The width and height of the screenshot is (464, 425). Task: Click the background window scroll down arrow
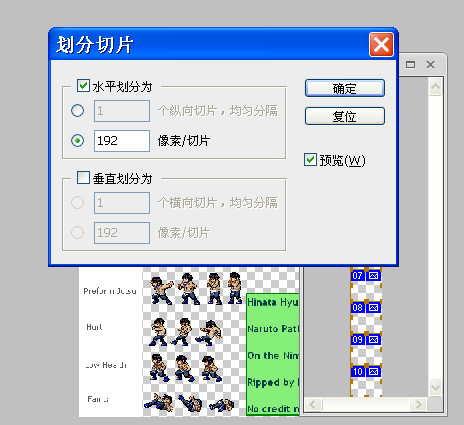click(x=435, y=387)
